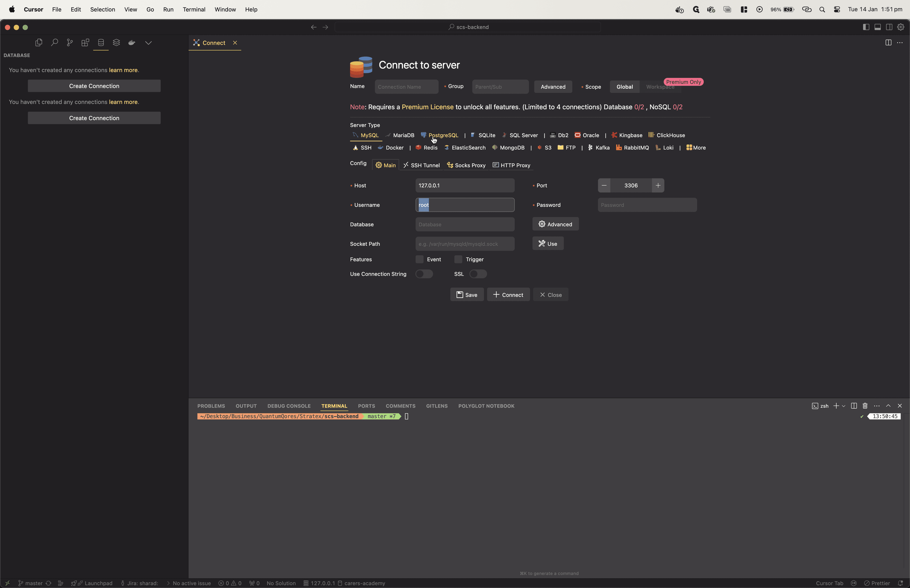This screenshot has width=910, height=588.
Task: Turn on the SSL switch
Action: 478,274
